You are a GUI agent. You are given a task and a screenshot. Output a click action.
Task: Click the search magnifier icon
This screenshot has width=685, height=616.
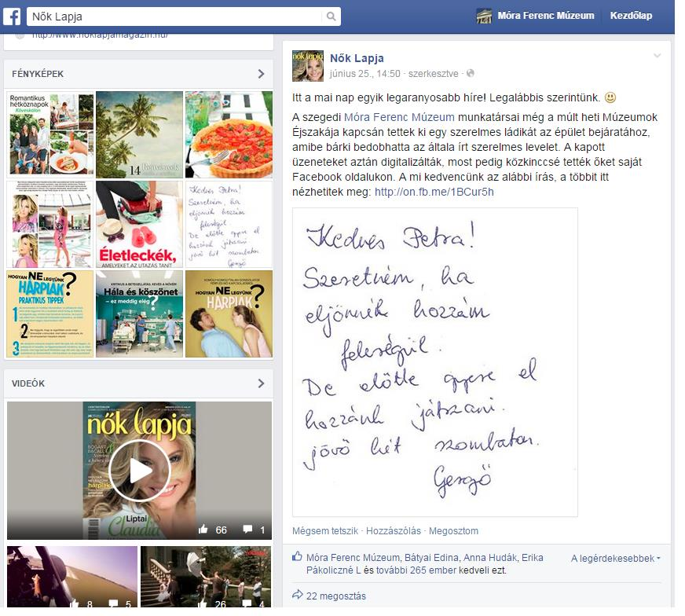tap(332, 16)
